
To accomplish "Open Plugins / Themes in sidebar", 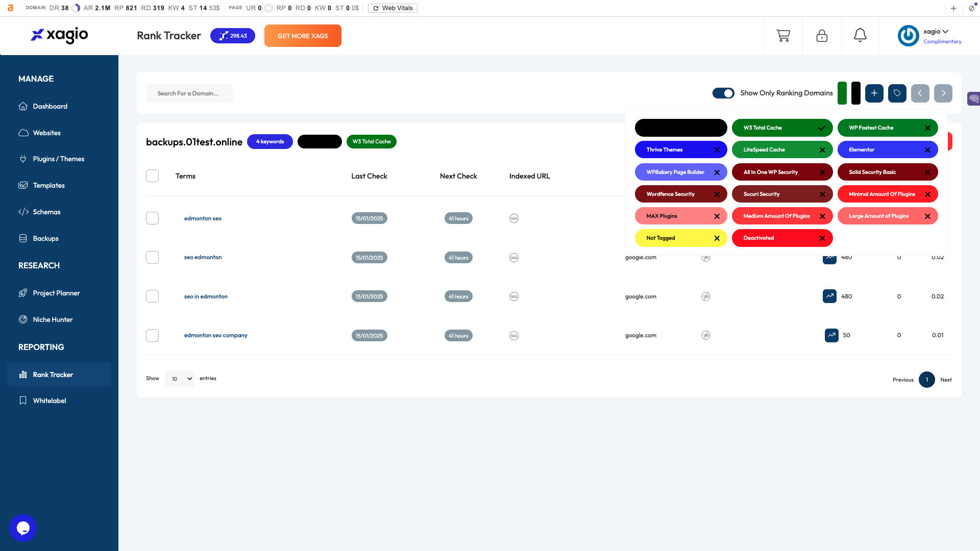I will tap(59, 159).
